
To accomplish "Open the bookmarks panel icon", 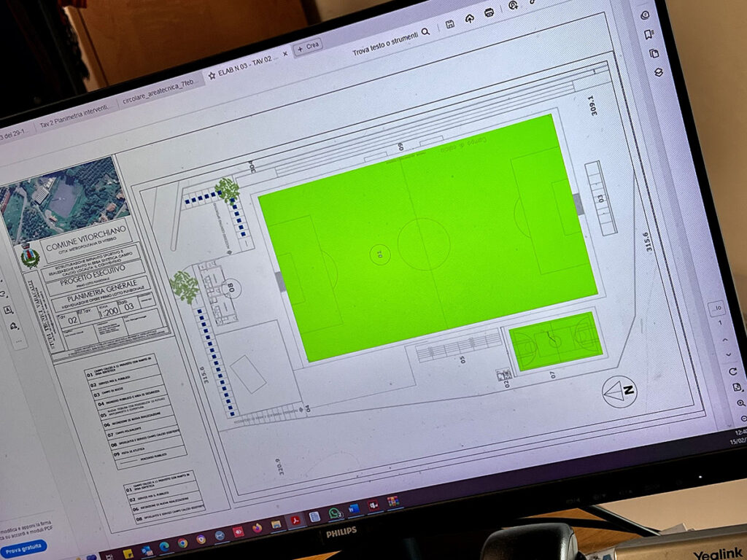I will click(649, 34).
